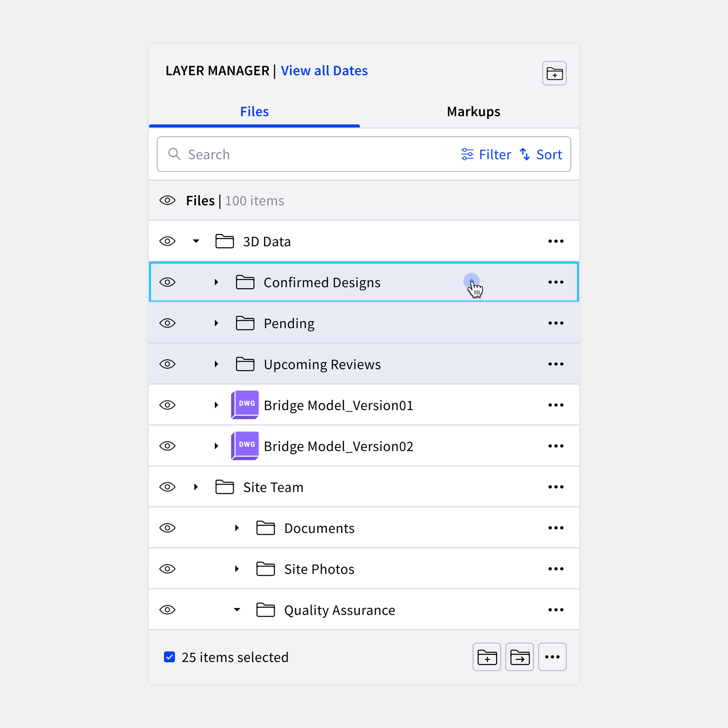Image resolution: width=728 pixels, height=728 pixels.
Task: Click the Site Team folder icon
Action: point(224,487)
